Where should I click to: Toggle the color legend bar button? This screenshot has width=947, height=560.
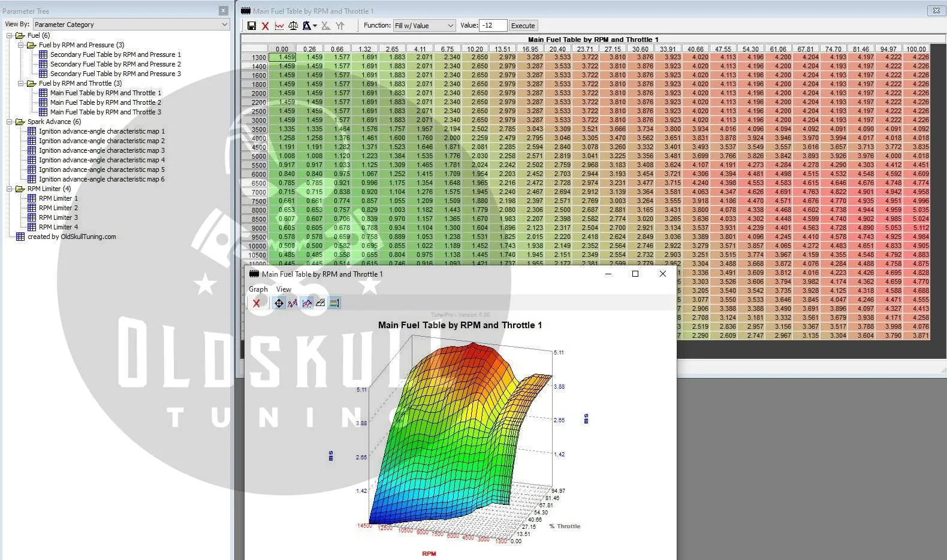pyautogui.click(x=334, y=303)
